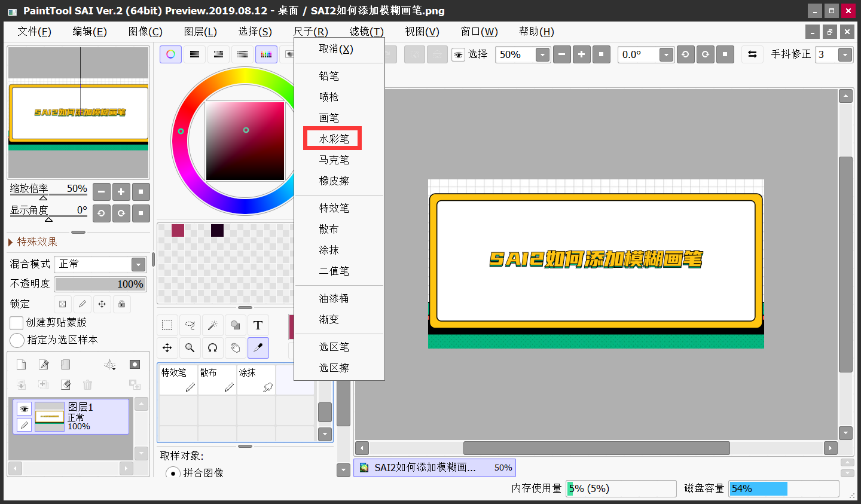The width and height of the screenshot is (861, 504).
Task: Adjust the 不透明度 opacity slider
Action: [100, 284]
